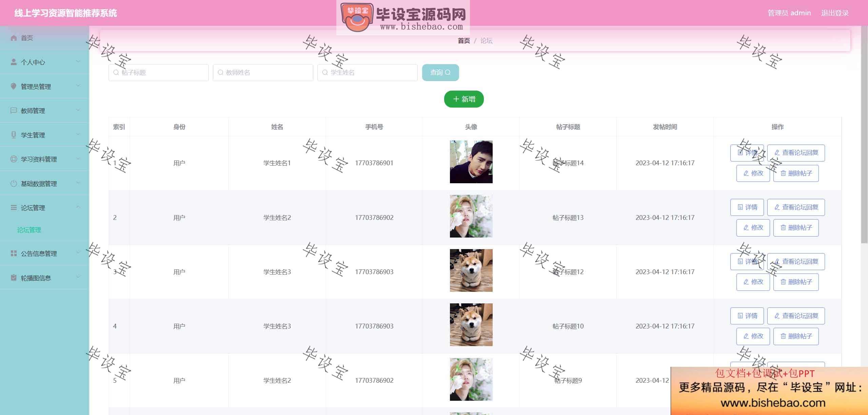This screenshot has height=415, width=868.
Task: Click the list icon beside 论坛管理 menu
Action: point(14,208)
